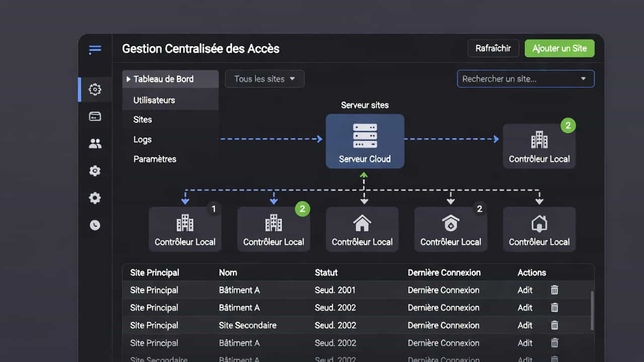This screenshot has height=362, width=644.
Task: Click Adit on the Site Secondaire row
Action: click(x=525, y=325)
